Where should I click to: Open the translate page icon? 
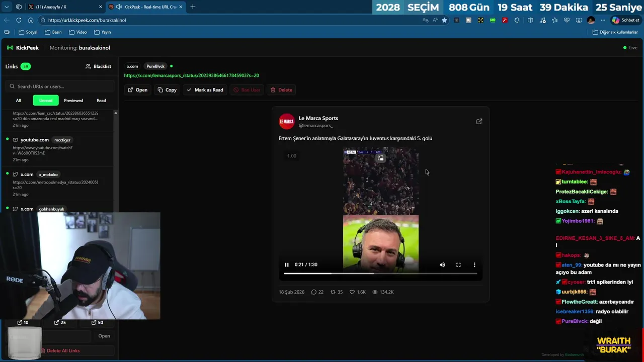point(426,20)
